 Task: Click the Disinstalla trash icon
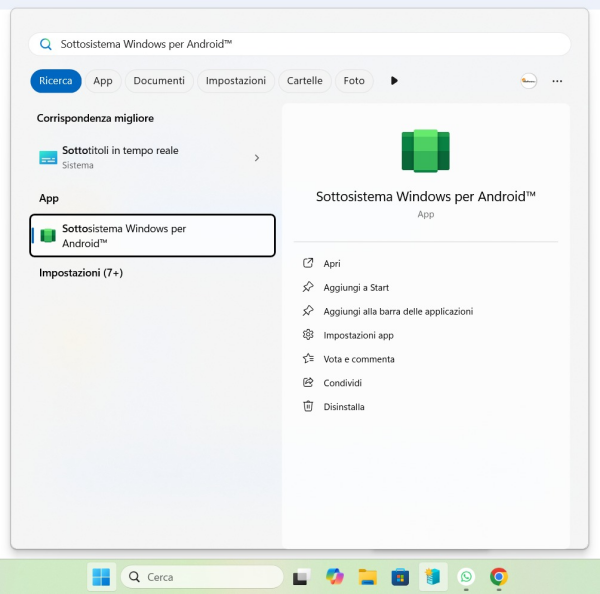click(308, 407)
